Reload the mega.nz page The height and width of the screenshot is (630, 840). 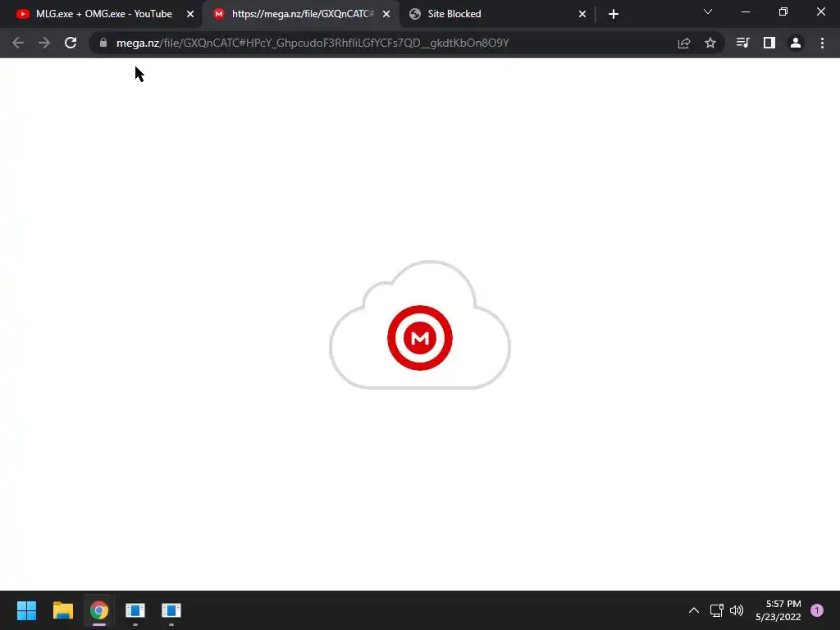pos(71,43)
